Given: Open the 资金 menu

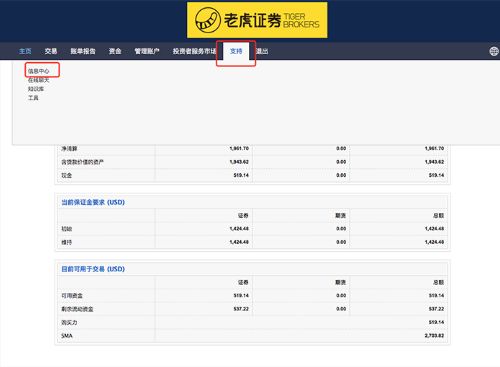Looking at the screenshot, I should click(115, 51).
